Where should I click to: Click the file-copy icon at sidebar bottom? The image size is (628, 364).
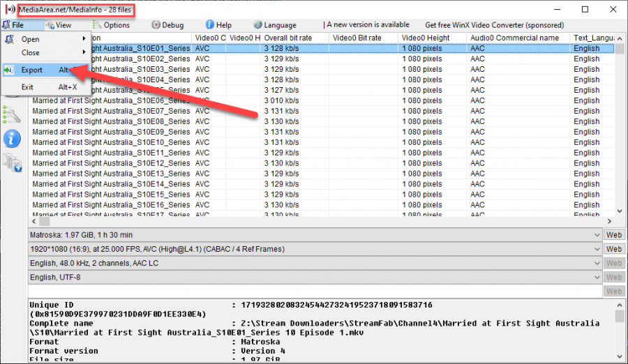(x=13, y=163)
